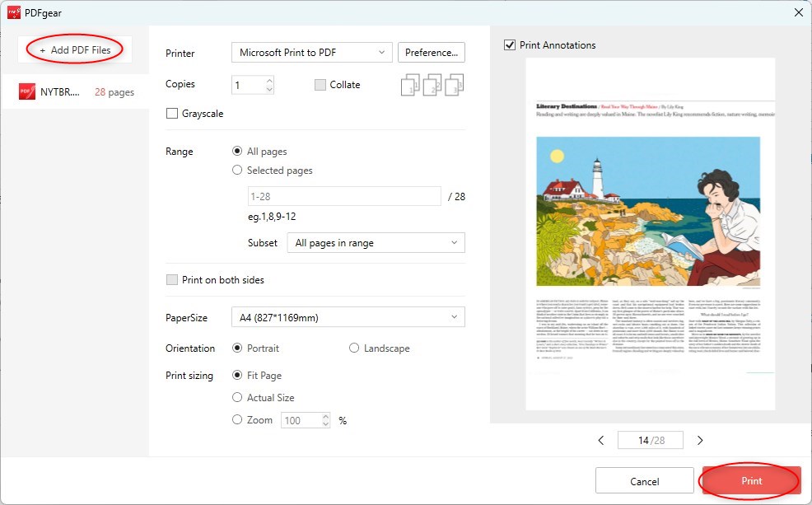Click the collate page order icon

[432, 85]
